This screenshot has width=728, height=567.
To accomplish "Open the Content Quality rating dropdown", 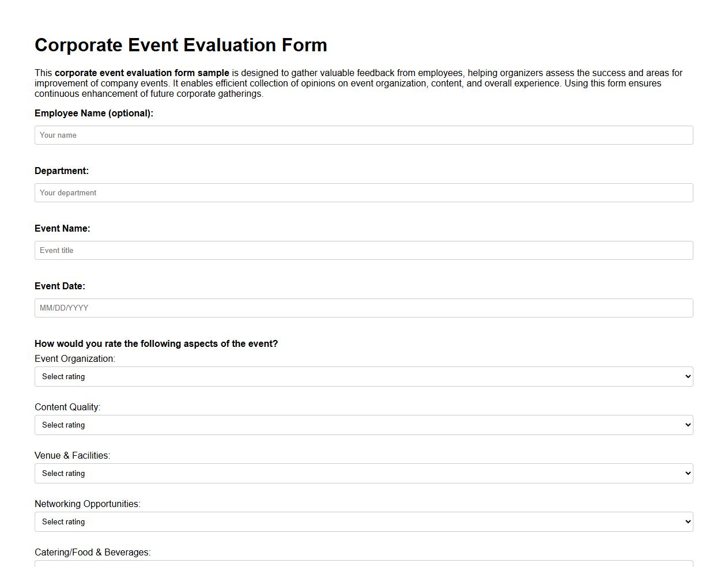I will click(x=364, y=425).
